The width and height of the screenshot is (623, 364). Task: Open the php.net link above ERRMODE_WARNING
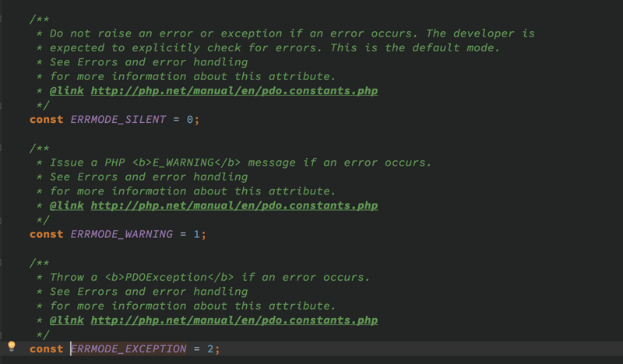point(234,206)
